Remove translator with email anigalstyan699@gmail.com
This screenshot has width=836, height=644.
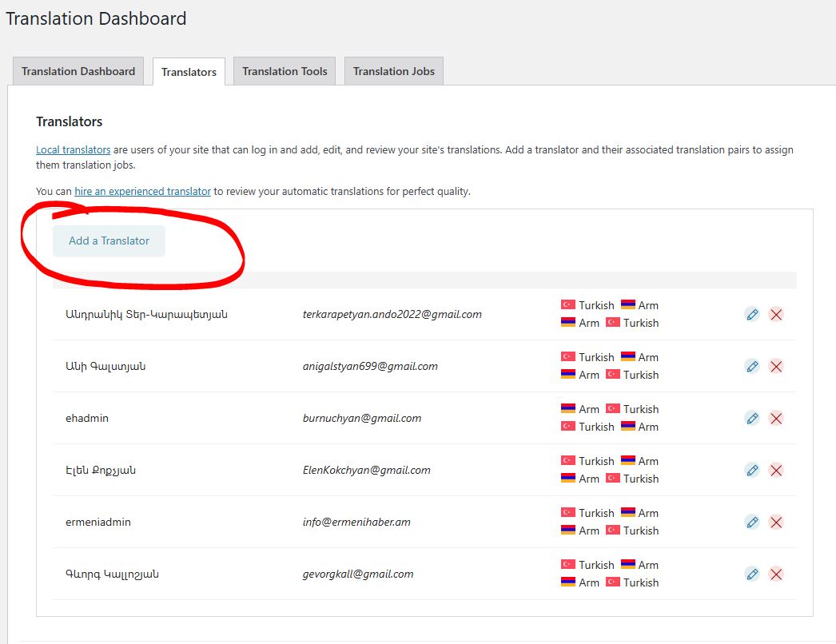tap(775, 366)
